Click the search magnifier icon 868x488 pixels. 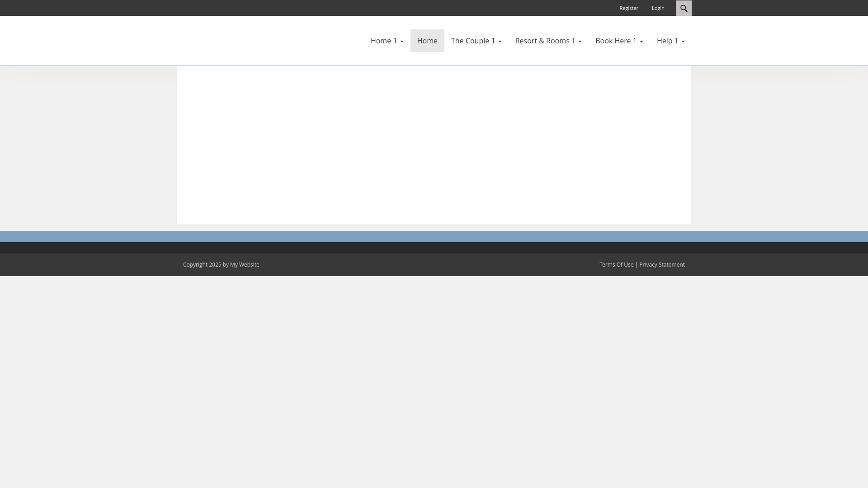pyautogui.click(x=684, y=8)
